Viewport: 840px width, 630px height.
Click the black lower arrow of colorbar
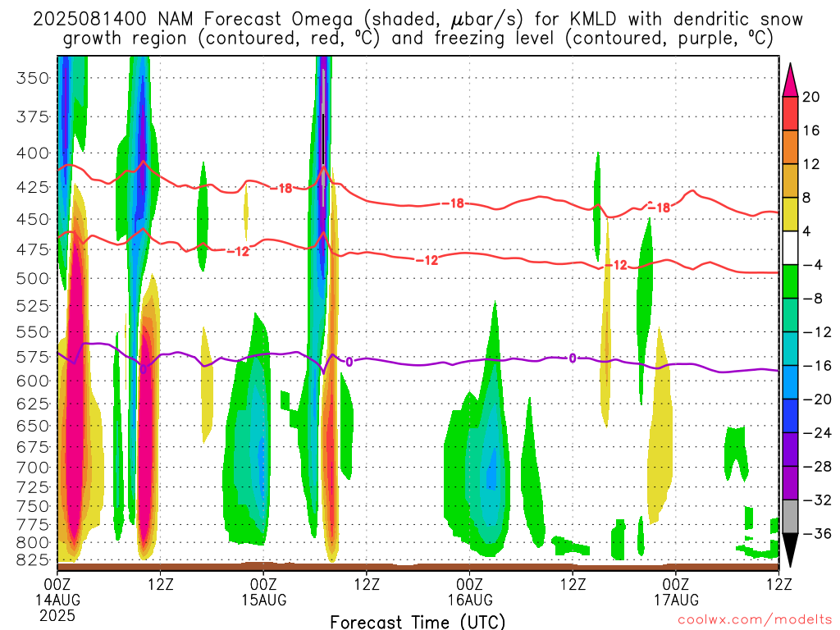tap(790, 550)
